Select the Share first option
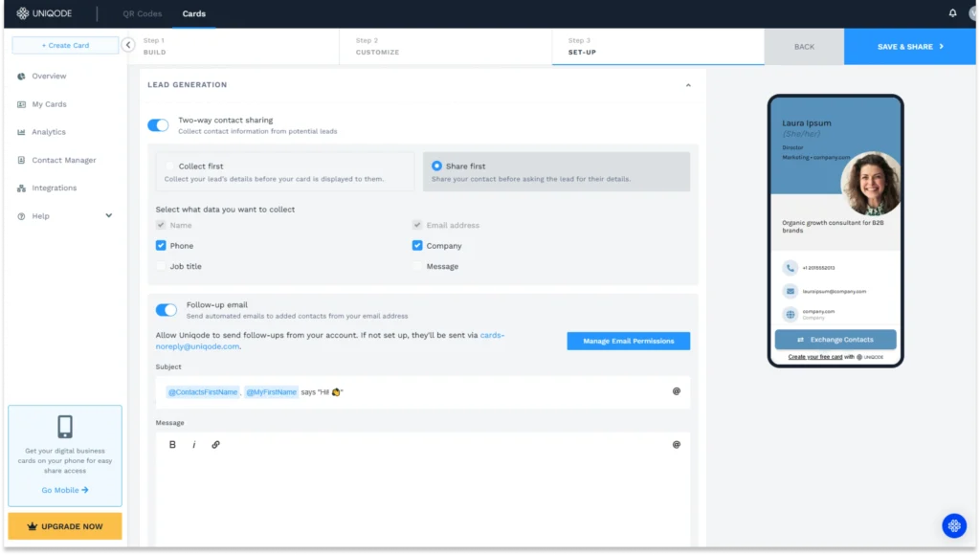The width and height of the screenshot is (980, 555). [556, 172]
